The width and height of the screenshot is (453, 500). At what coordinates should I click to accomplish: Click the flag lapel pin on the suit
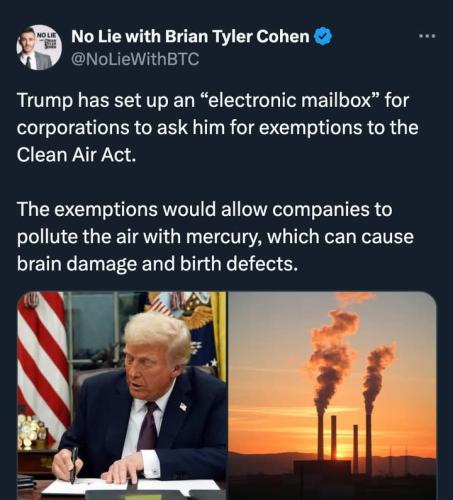[183, 406]
